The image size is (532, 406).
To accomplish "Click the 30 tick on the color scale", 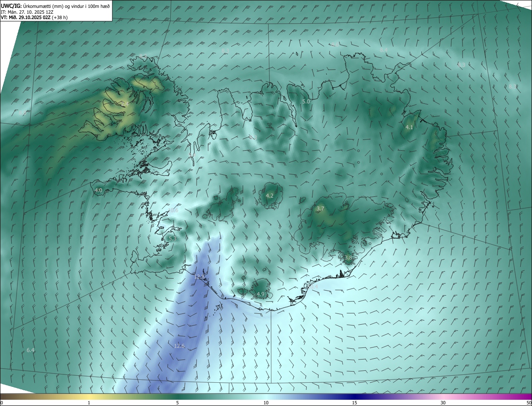I will 443,403.
